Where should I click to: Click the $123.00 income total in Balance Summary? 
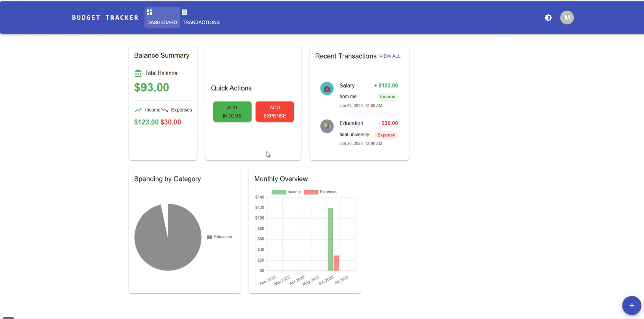[x=146, y=122]
